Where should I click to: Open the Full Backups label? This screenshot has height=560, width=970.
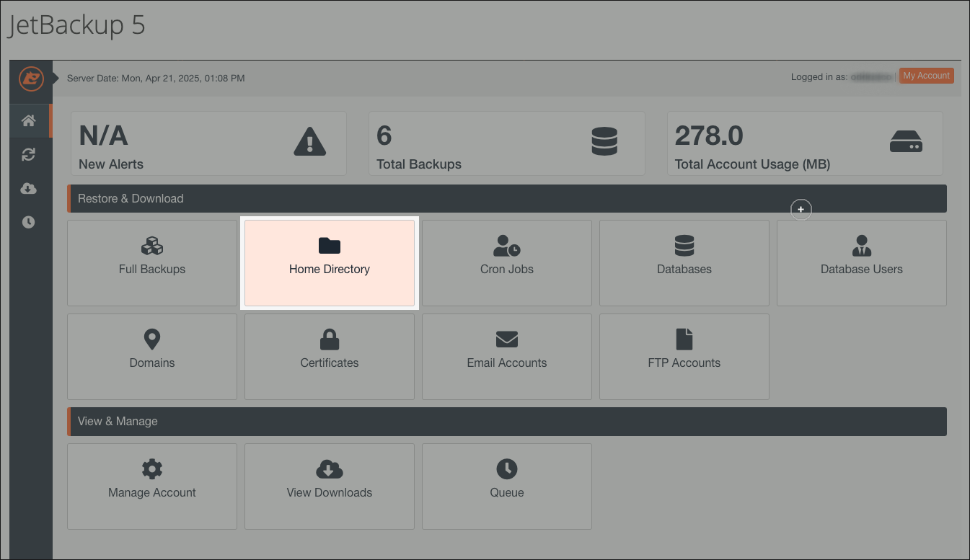[152, 269]
